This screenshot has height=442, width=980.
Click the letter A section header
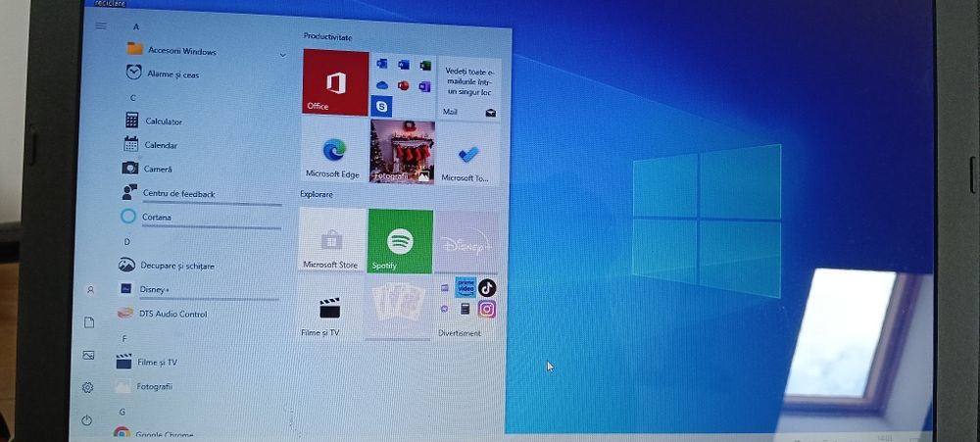tap(135, 26)
